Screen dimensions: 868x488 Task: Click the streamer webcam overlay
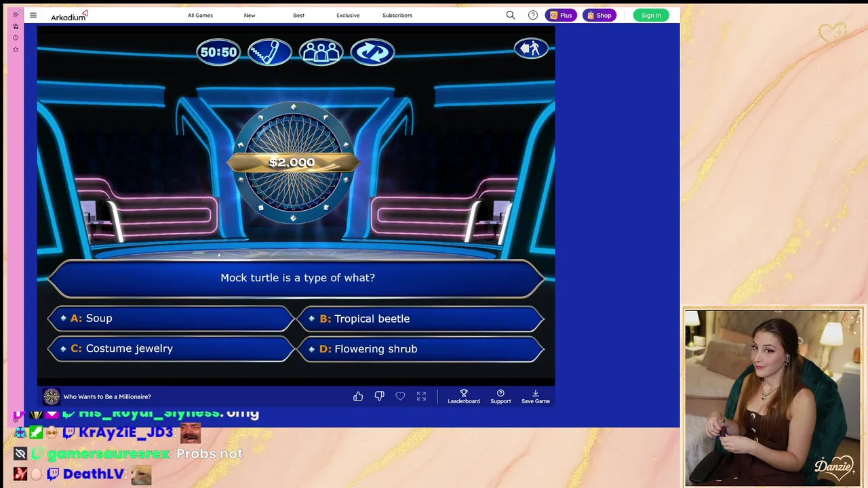coord(773,397)
